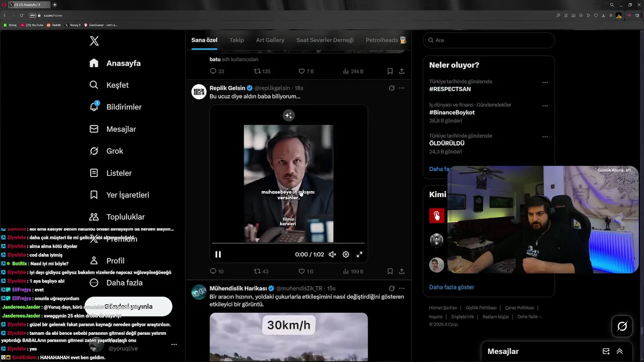Open more options for #BinanceBoykot trend
The width and height of the screenshot is (644, 362).
point(545,106)
